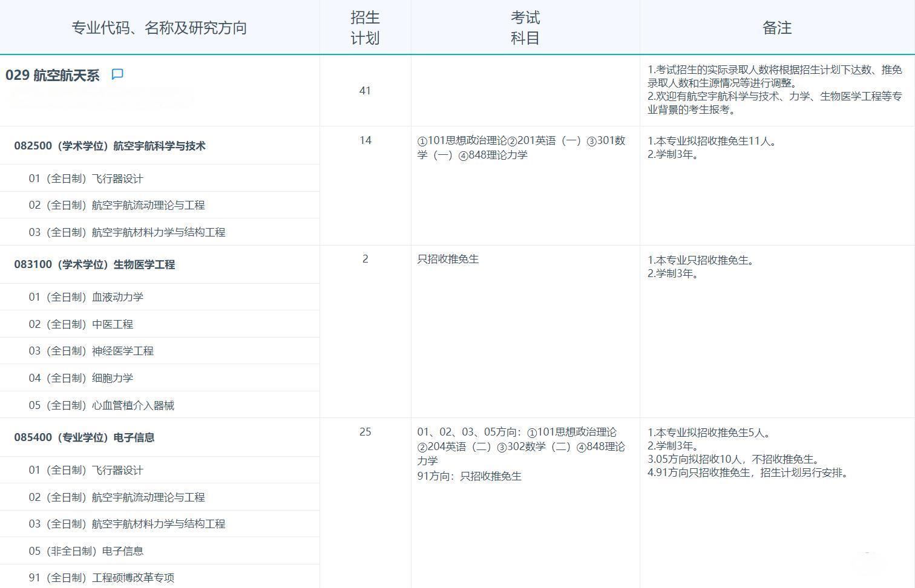This screenshot has height=588, width=915.
Task: Select direction 02 航空宇航流动理论与工程
Action: pos(117,204)
